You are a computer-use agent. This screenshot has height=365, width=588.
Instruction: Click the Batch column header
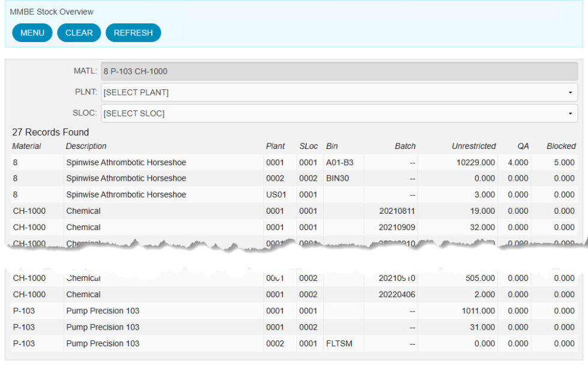[405, 146]
